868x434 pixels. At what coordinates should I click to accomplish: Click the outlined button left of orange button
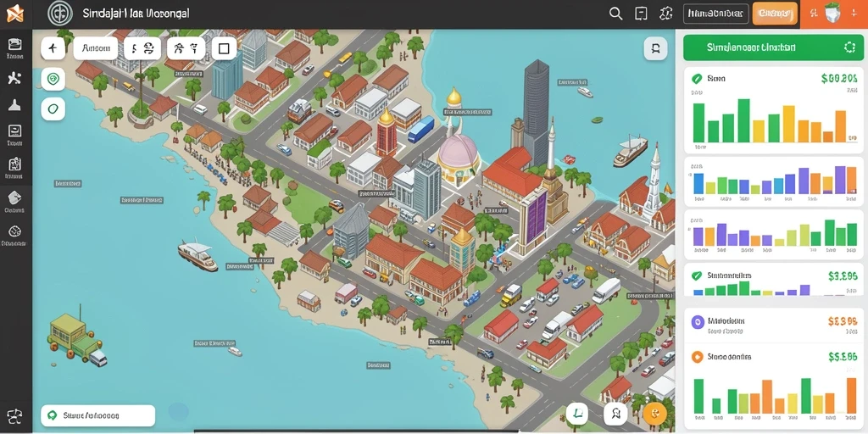715,14
